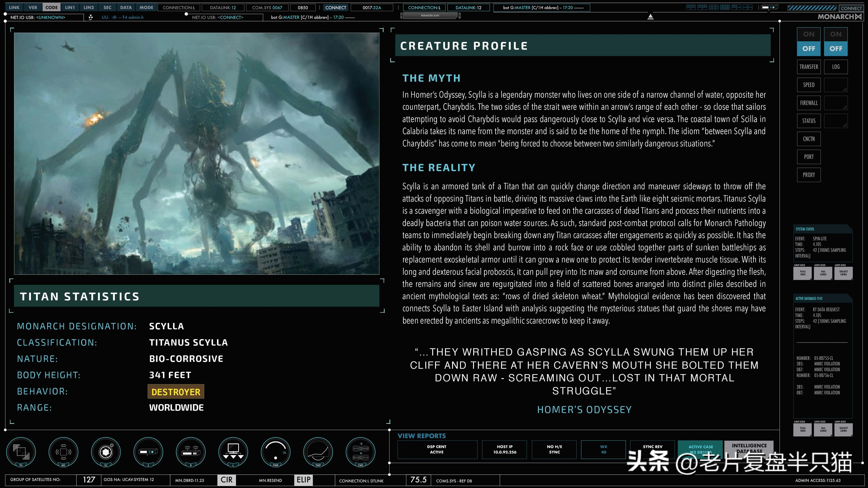The width and height of the screenshot is (868, 488).
Task: Select the SC camera shutter icon
Action: tap(106, 452)
